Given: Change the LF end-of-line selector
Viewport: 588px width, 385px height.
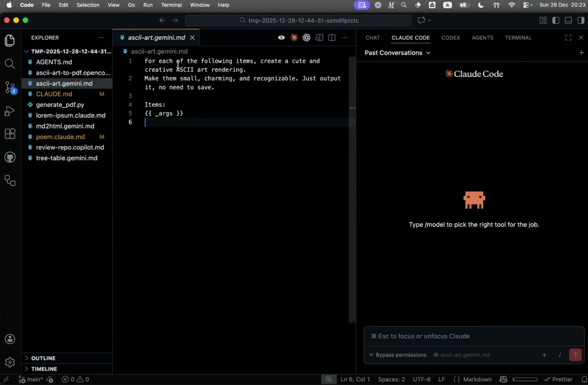Looking at the screenshot, I should click(x=441, y=379).
